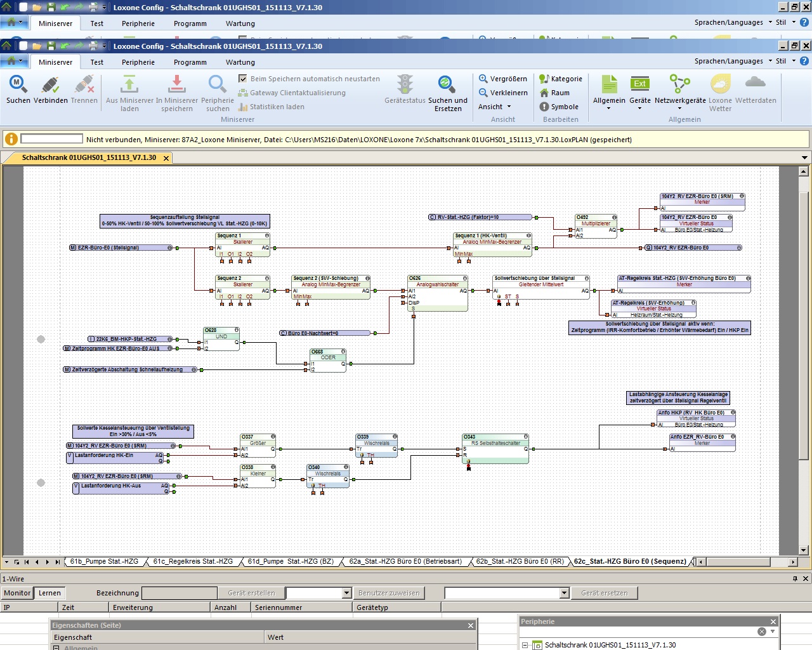Click into the Bezeichnung input field
Viewport: 812px width, 650px height.
coord(179,593)
